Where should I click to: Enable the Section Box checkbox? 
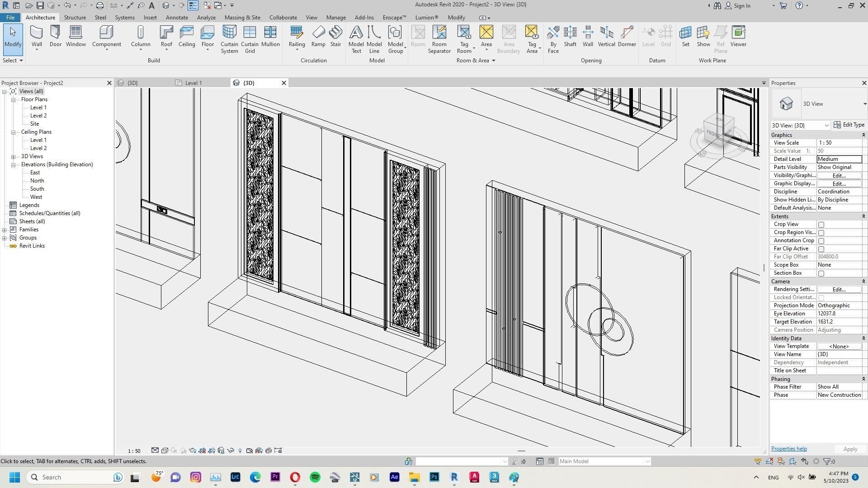(x=821, y=273)
